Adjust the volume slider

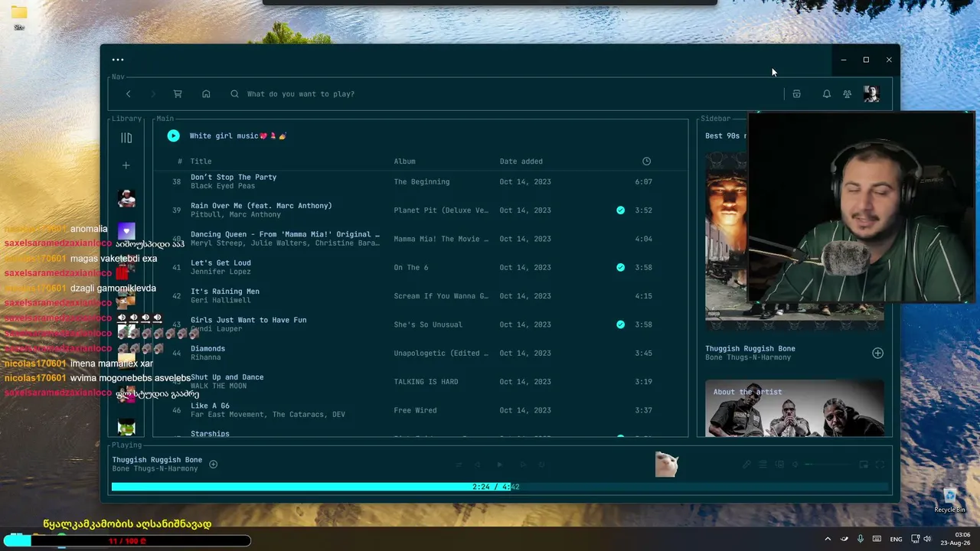pyautogui.click(x=827, y=465)
